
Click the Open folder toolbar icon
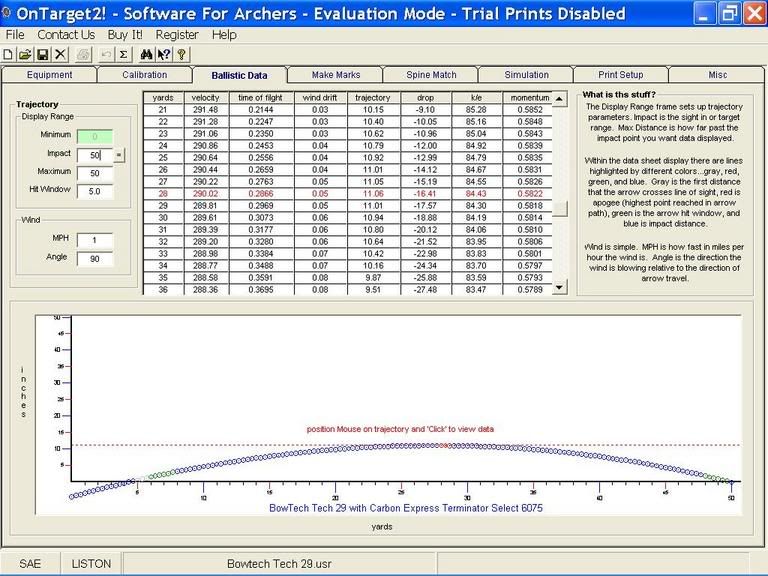(x=25, y=54)
